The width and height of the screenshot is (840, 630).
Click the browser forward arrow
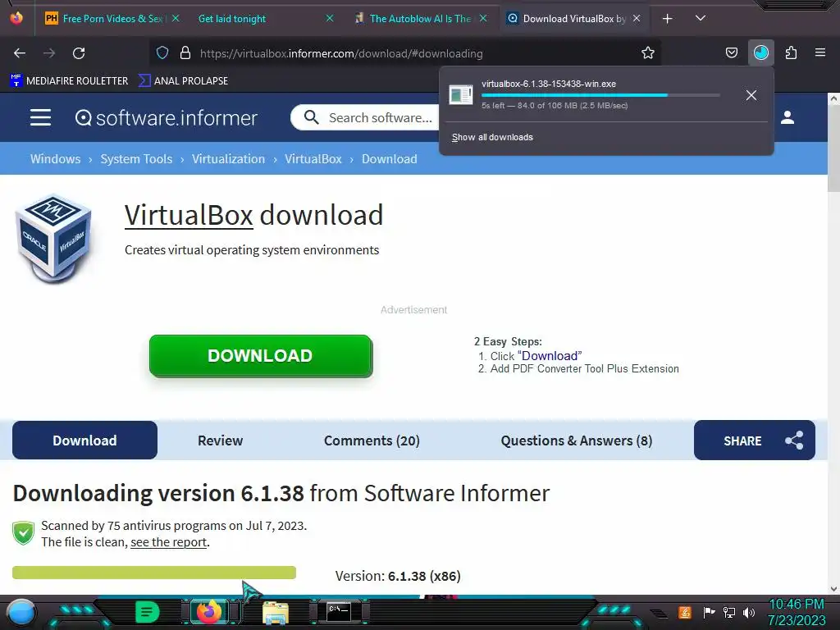pyautogui.click(x=49, y=53)
